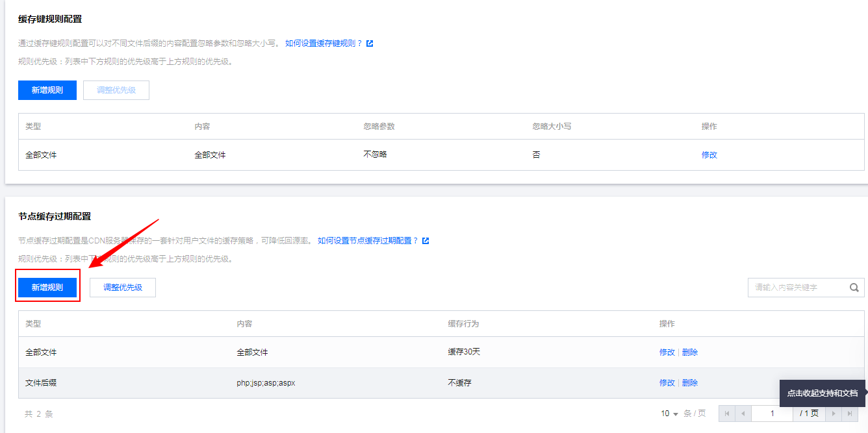Click 新增规则 in 缓存键规则配置 section
The height and width of the screenshot is (433, 868).
pyautogui.click(x=47, y=90)
